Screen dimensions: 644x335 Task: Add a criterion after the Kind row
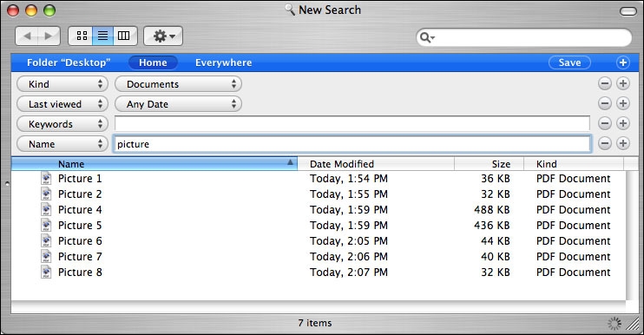pyautogui.click(x=623, y=83)
